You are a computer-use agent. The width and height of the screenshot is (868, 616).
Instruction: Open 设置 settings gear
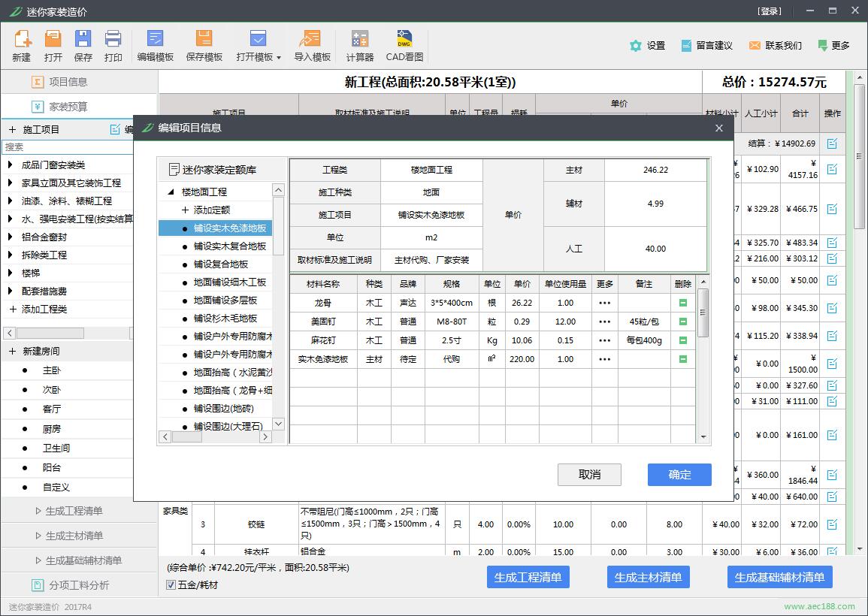(637, 46)
